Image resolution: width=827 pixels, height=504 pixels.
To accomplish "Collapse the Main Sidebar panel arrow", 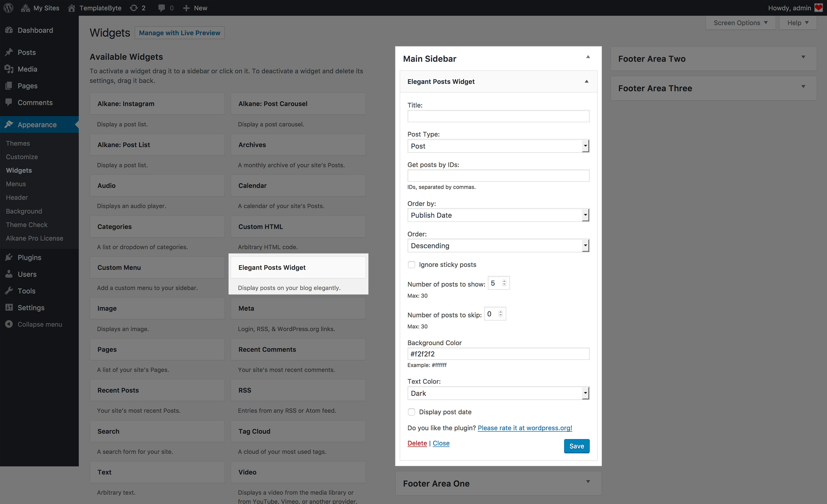I will 588,57.
